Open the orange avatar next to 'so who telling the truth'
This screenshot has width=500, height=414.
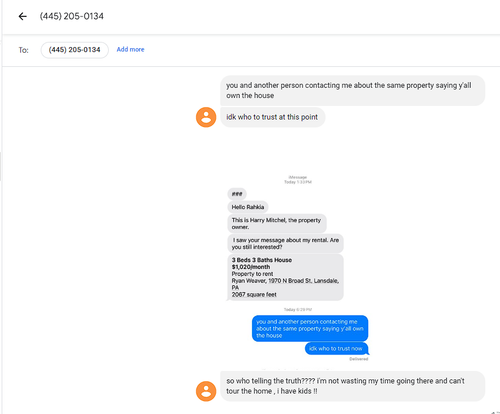tap(206, 391)
